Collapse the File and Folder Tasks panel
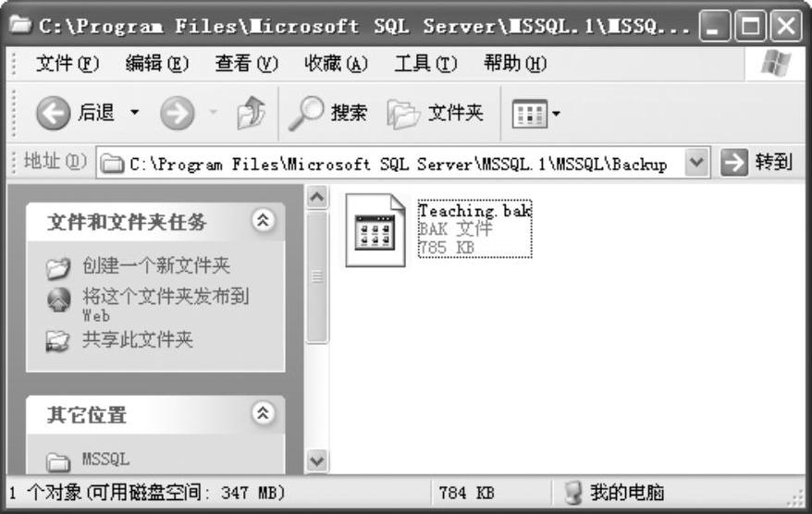Screen dimensions: 812x514 click(x=263, y=221)
